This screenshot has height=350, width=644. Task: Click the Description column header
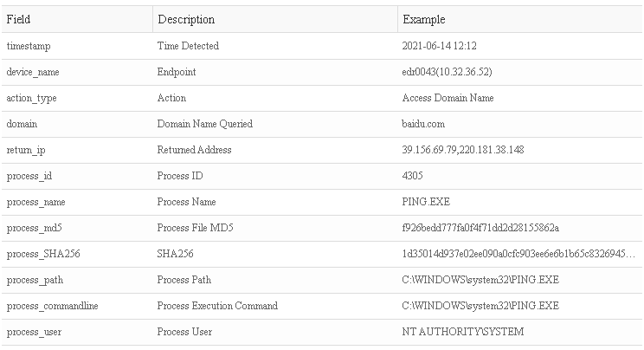[186, 19]
